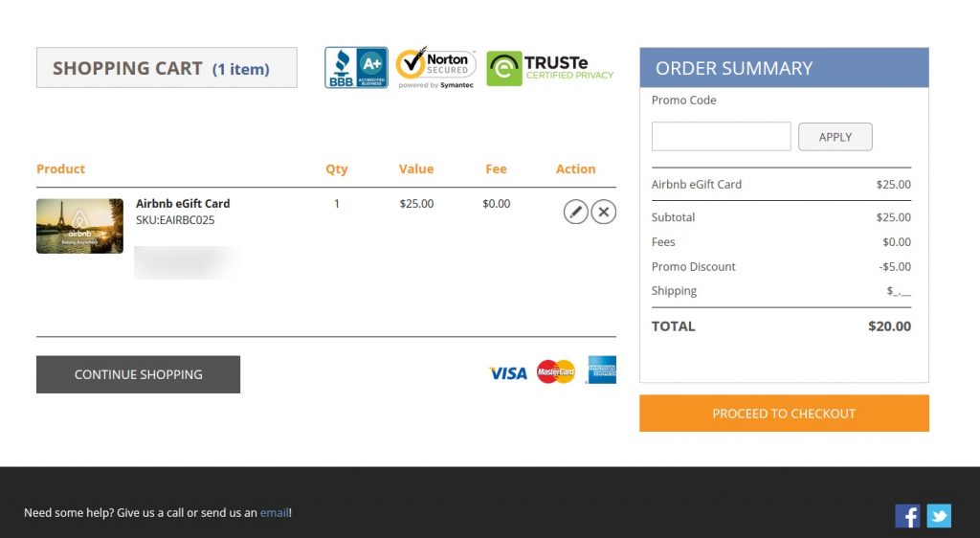Remove the Airbnb eGift Card with X icon
Image resolution: width=980 pixels, height=538 pixels.
point(603,212)
